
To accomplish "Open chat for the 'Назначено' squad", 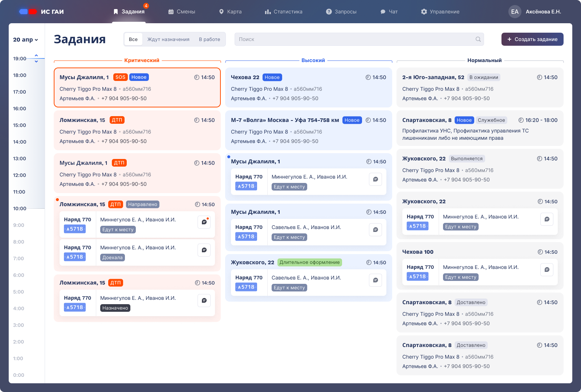I will point(204,301).
